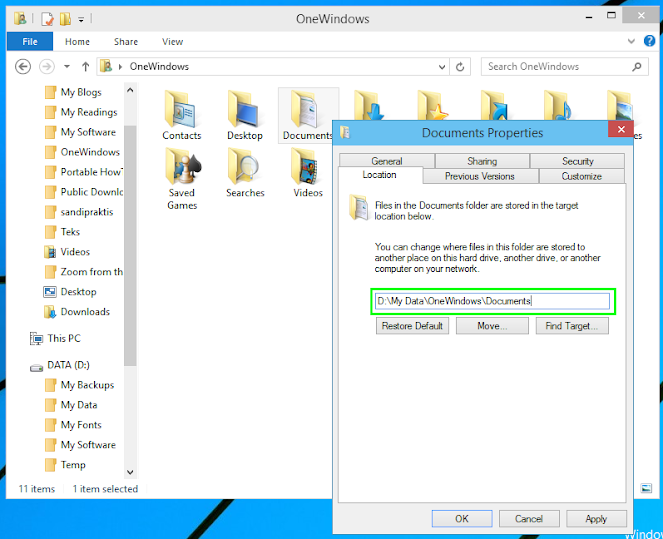Viewport: 663px width, 539px height.
Task: Open the Share ribbon tab
Action: click(126, 41)
